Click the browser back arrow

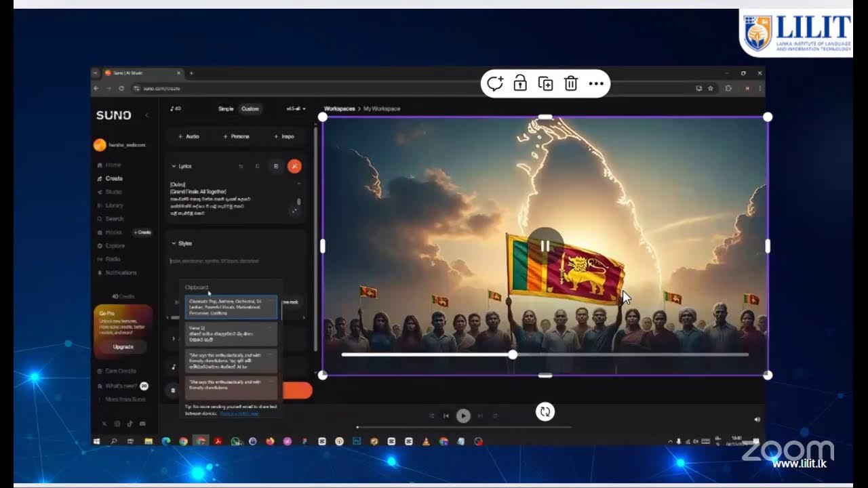point(96,88)
